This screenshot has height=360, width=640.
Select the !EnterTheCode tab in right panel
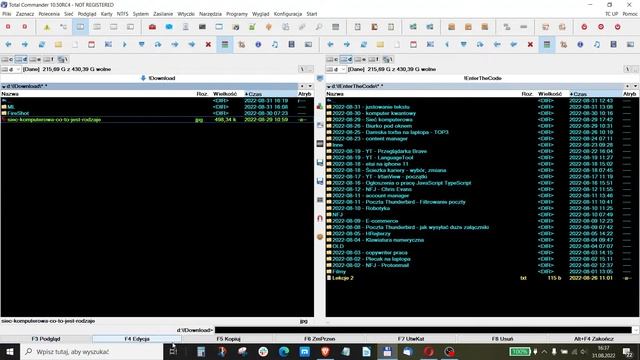(482, 78)
